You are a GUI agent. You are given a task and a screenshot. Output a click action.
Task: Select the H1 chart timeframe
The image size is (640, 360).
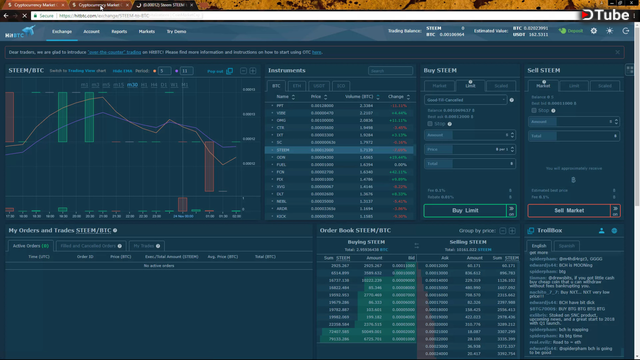pyautogui.click(x=144, y=85)
